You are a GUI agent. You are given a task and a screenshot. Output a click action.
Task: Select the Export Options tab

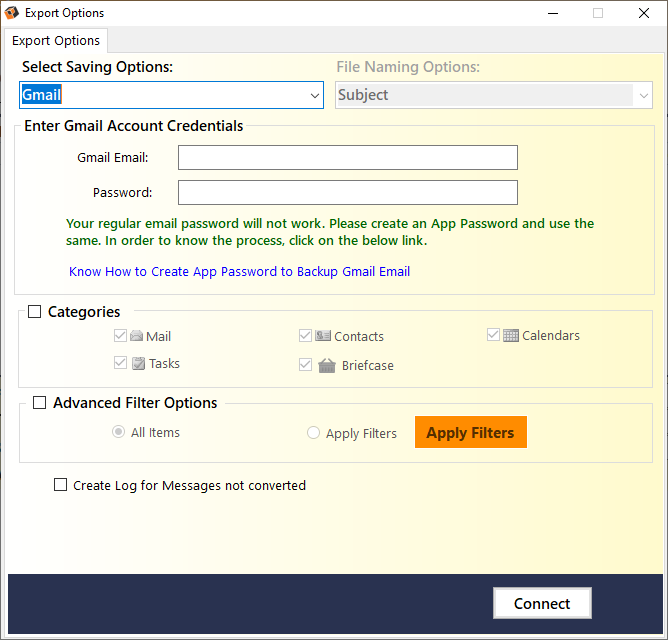pos(56,41)
